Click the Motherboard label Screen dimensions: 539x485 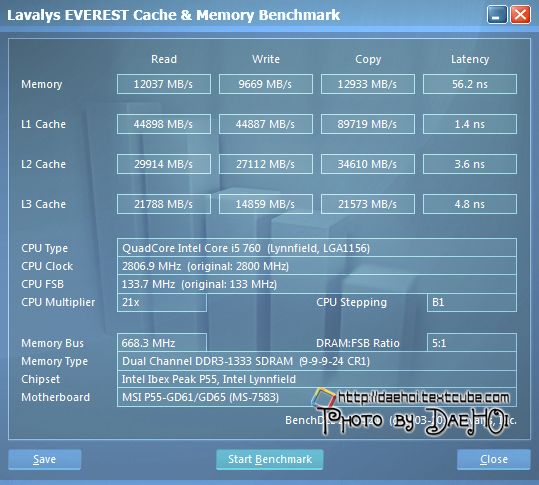point(55,397)
